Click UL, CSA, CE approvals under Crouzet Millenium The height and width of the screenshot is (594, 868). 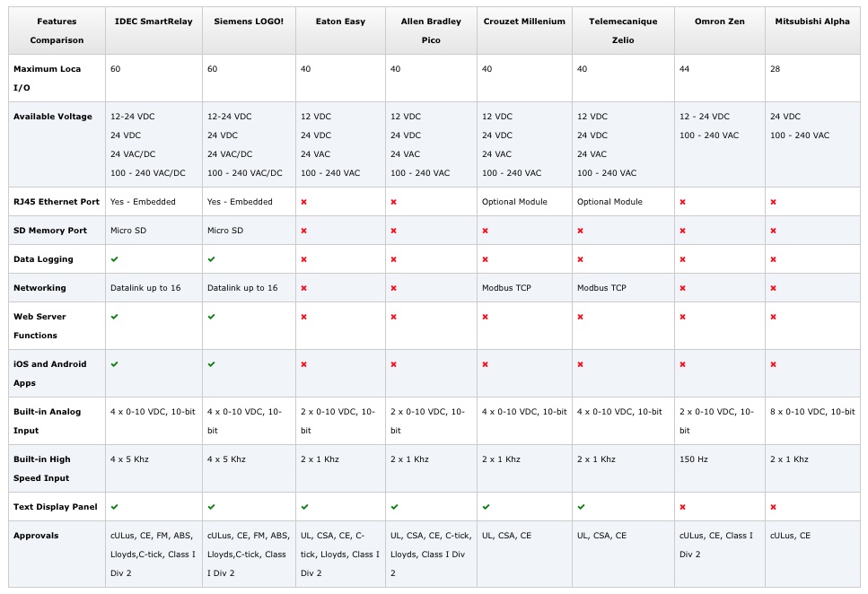(506, 536)
